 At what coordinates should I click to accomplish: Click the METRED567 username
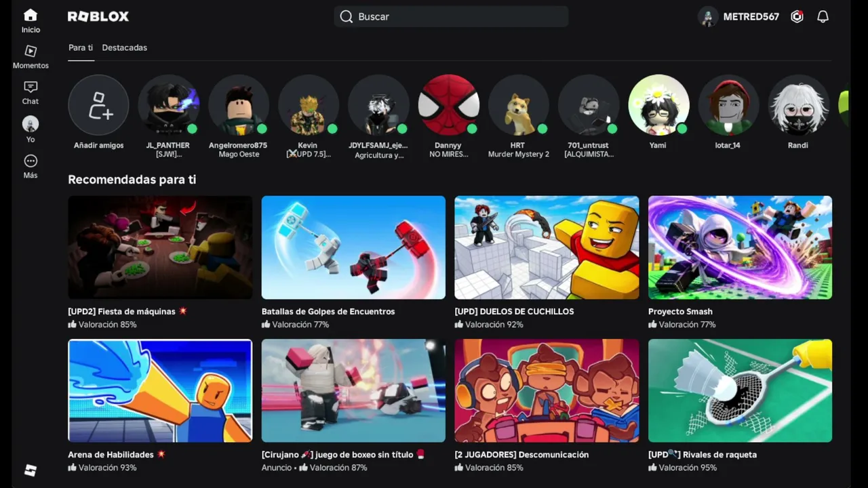coord(751,16)
